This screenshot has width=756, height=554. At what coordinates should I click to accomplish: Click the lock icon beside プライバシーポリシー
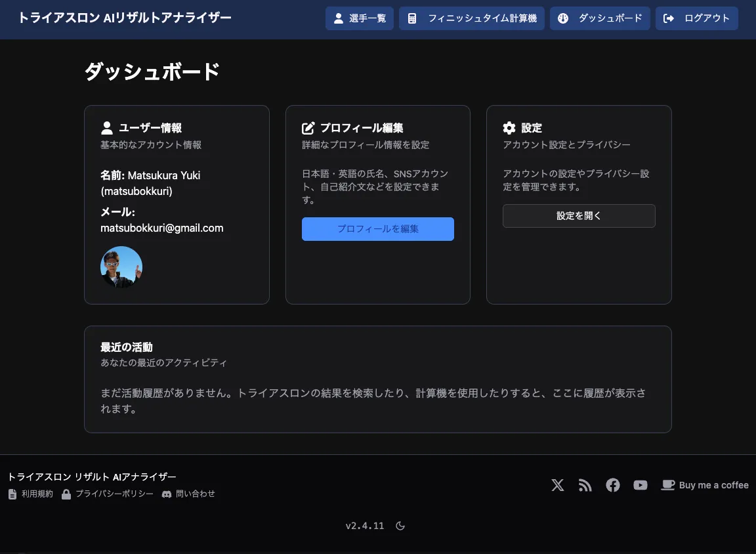click(66, 494)
